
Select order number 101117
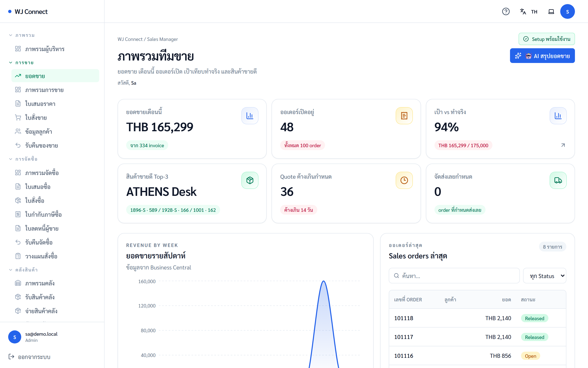403,337
